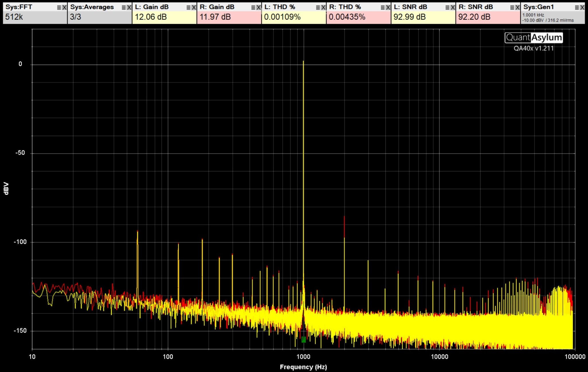Click the 0.00109% left THD reading

[x=282, y=17]
